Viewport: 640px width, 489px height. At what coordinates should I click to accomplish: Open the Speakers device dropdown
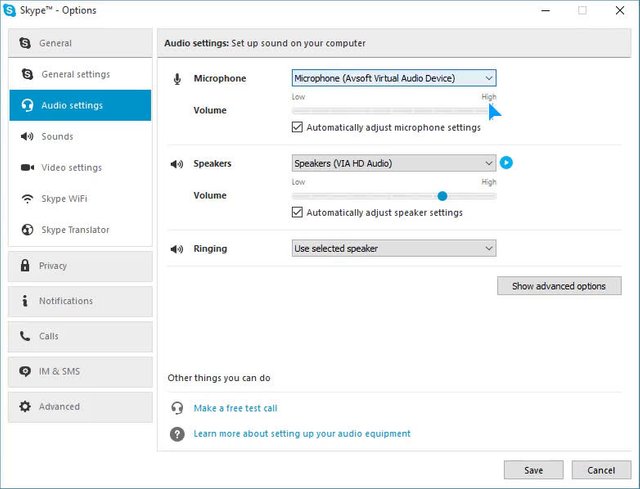394,163
